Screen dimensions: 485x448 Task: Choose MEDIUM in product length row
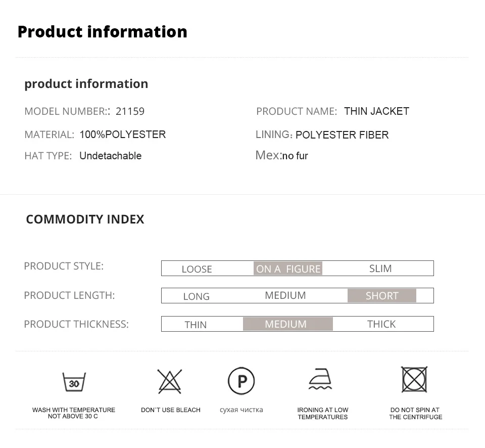point(285,295)
